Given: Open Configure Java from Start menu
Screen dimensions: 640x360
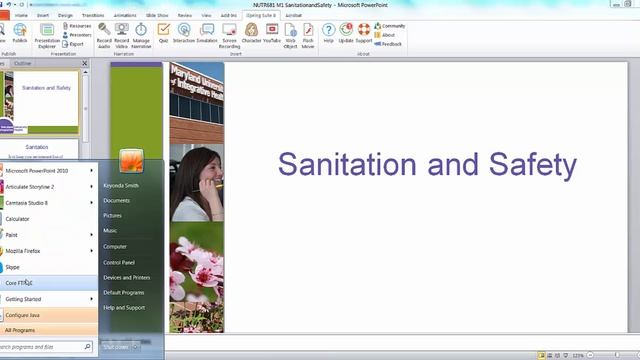Looking at the screenshot, I should click(49, 315).
